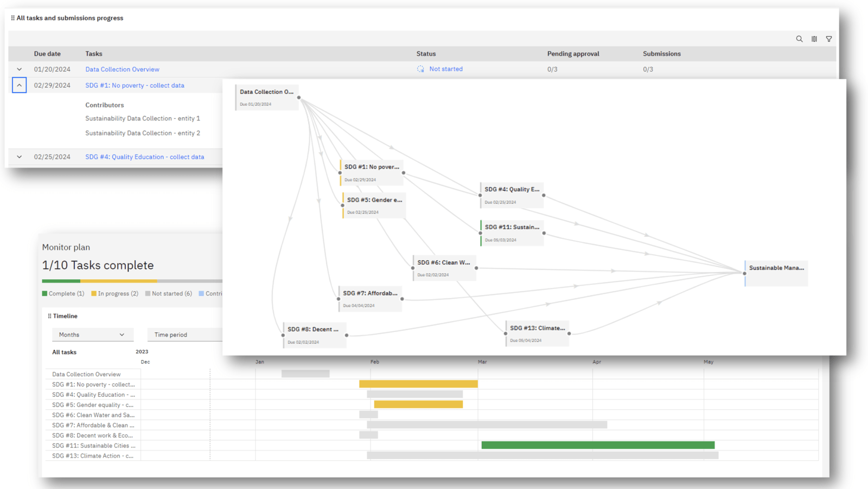Select timeline row SDG #13: Climate Action
Image resolution: width=868 pixels, height=489 pixels.
tap(93, 456)
